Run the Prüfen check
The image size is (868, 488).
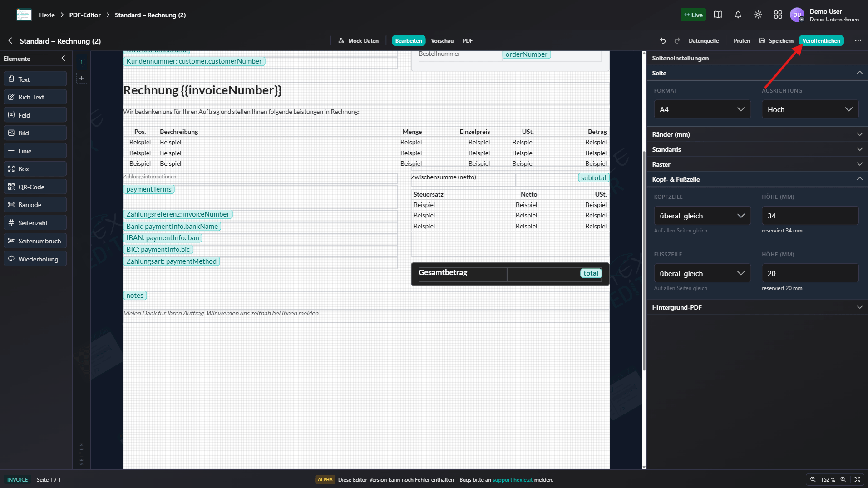742,41
